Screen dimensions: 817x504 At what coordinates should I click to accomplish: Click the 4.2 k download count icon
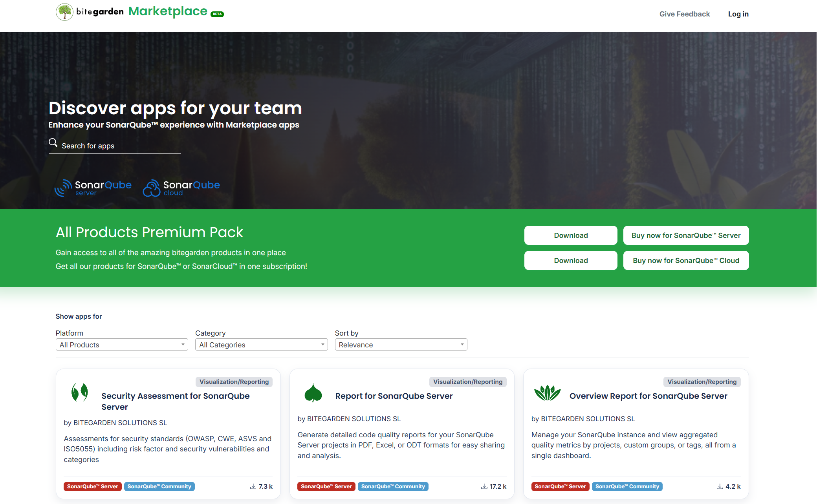pyautogui.click(x=720, y=486)
